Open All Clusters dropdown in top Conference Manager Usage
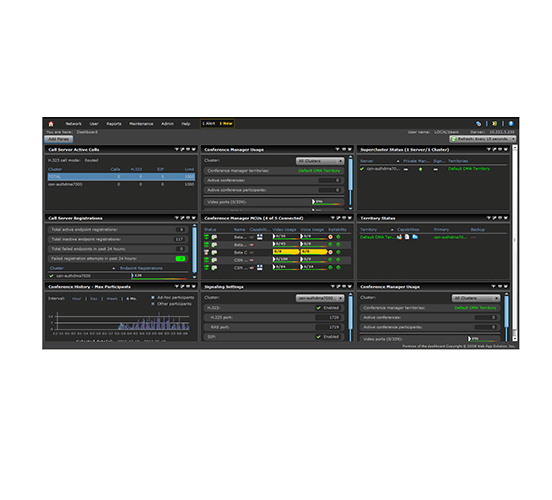The width and height of the screenshot is (552, 500). (320, 161)
